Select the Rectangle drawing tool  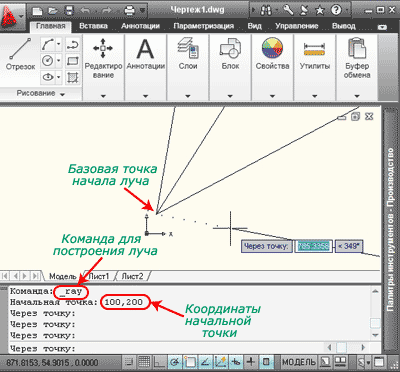pos(72,61)
